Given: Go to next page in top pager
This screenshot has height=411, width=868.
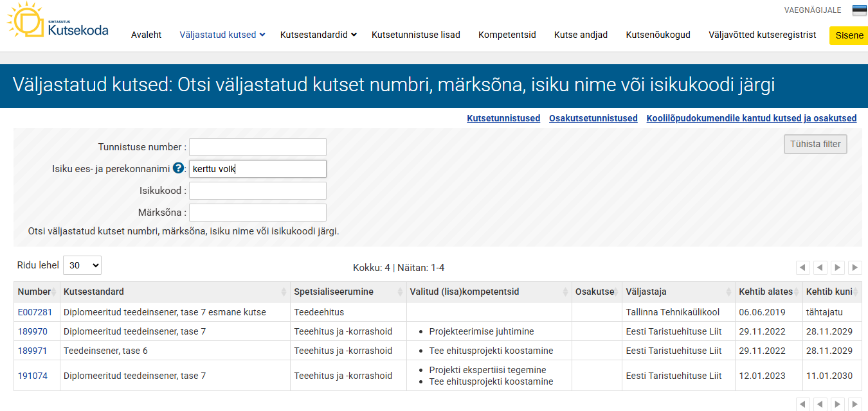Looking at the screenshot, I should (838, 267).
